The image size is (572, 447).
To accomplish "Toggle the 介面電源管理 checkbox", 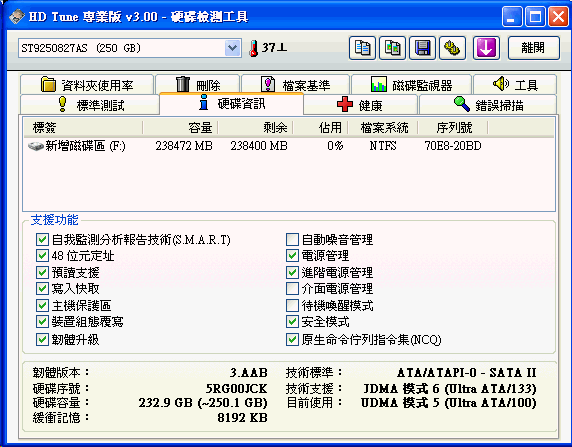I will [292, 289].
